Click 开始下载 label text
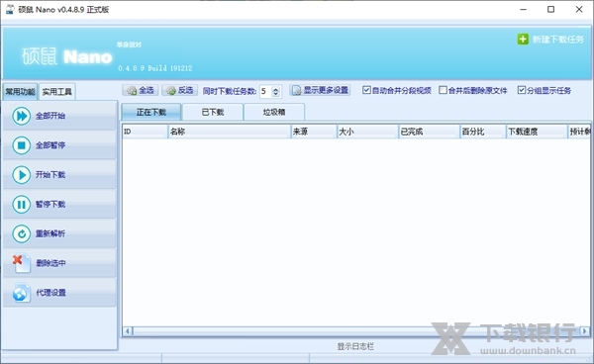The height and width of the screenshot is (364, 594). coord(50,175)
